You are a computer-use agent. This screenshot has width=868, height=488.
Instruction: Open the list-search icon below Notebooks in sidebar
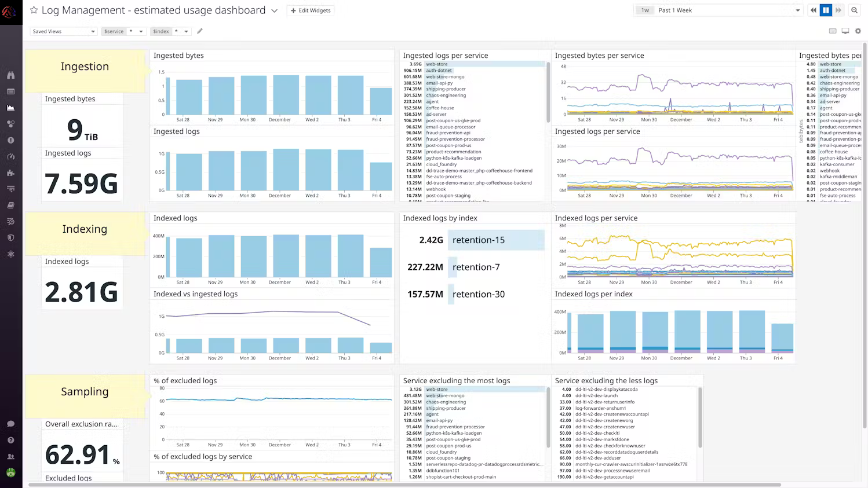click(10, 221)
